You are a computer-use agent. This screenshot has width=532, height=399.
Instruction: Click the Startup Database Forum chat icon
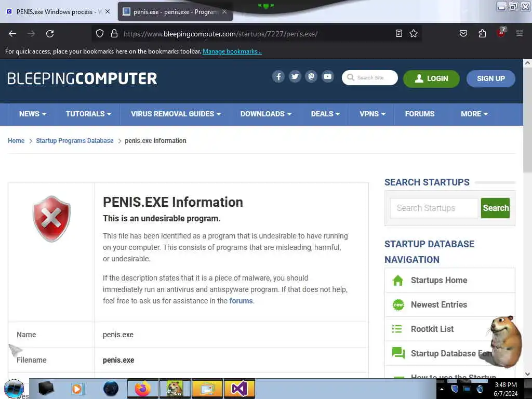pos(398,353)
